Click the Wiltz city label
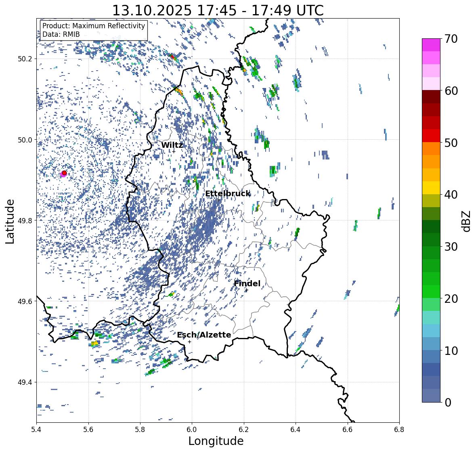The image size is (476, 451). [x=172, y=145]
